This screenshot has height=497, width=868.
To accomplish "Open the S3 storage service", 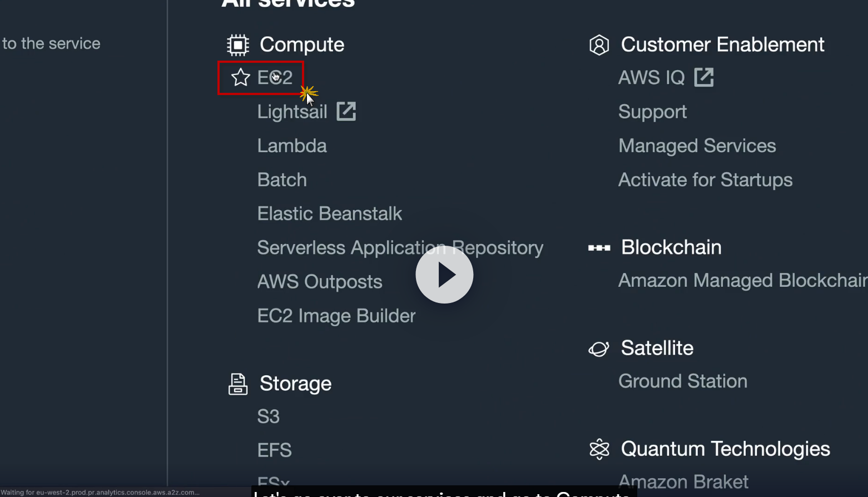I will [x=268, y=416].
